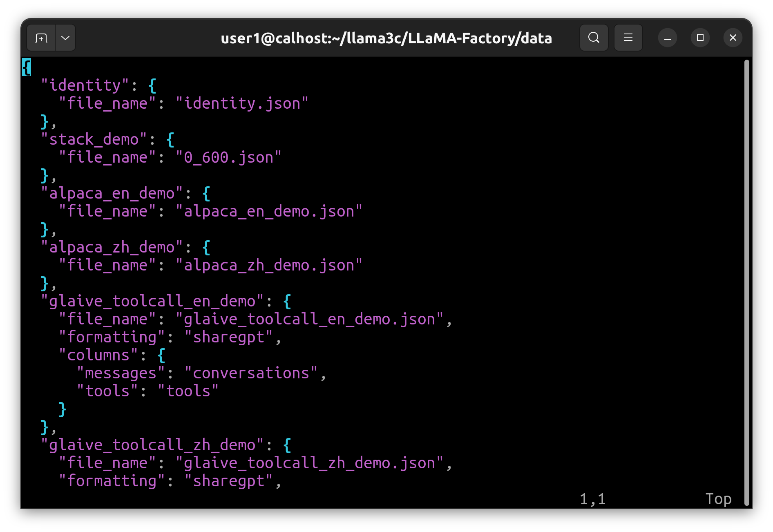Close the terminal window
This screenshot has width=773, height=532.
(x=733, y=38)
